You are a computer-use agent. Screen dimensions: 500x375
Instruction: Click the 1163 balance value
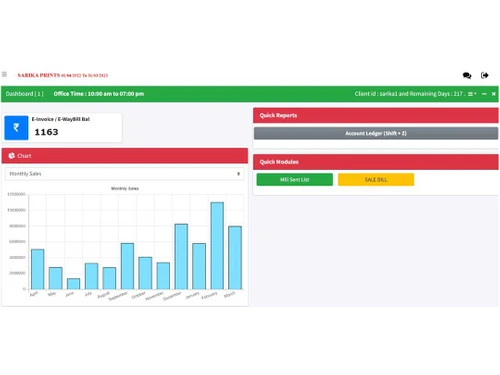(x=46, y=132)
